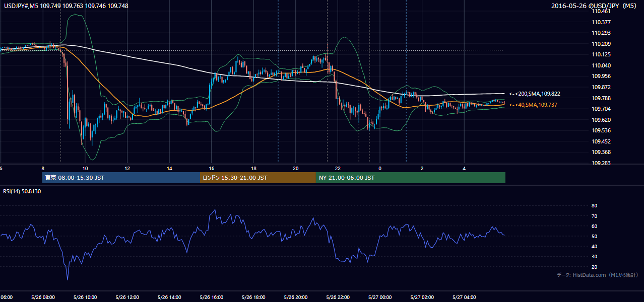Viewport: 644px width, 302px height.
Task: Click RSI axis level 50
Action: pos(594,236)
